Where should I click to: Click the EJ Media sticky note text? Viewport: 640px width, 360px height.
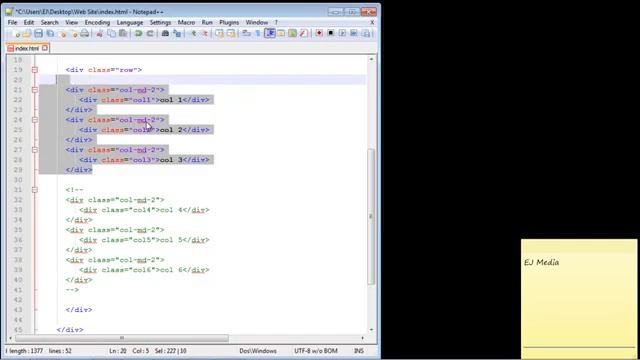coord(541,262)
